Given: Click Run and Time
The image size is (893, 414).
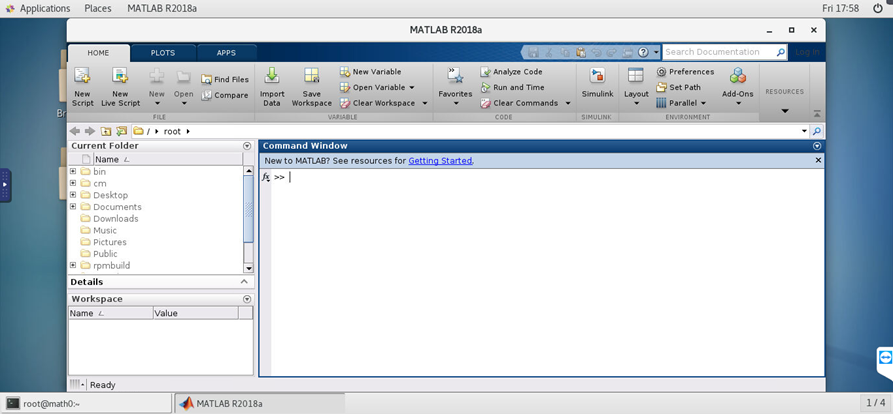Looking at the screenshot, I should point(513,87).
